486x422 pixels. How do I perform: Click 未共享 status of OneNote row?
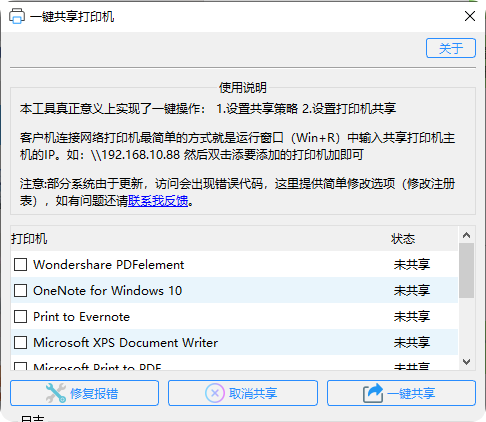pyautogui.click(x=412, y=291)
